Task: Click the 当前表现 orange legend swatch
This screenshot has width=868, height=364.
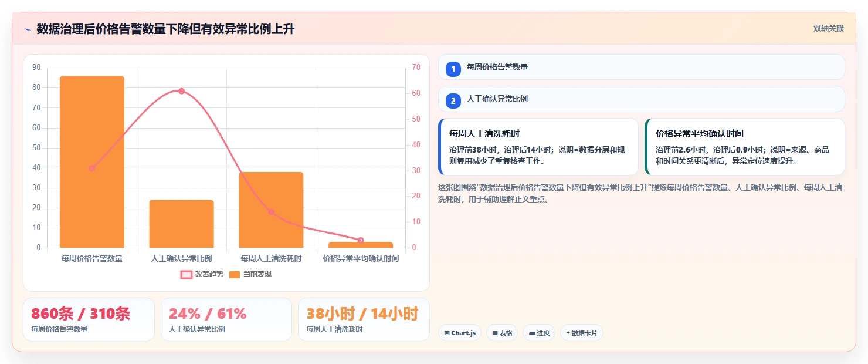Action: coord(235,274)
